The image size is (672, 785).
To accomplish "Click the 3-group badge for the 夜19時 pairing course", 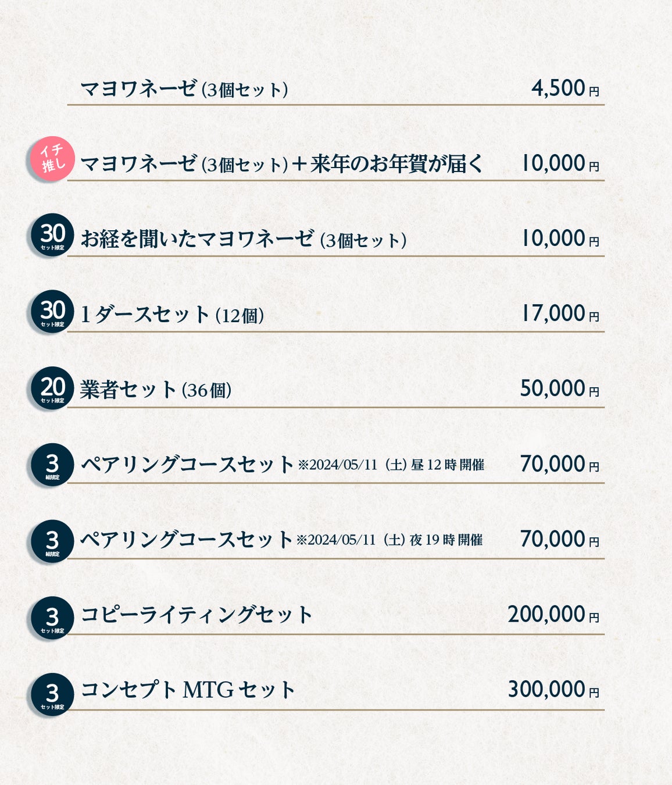I will pos(52,541).
